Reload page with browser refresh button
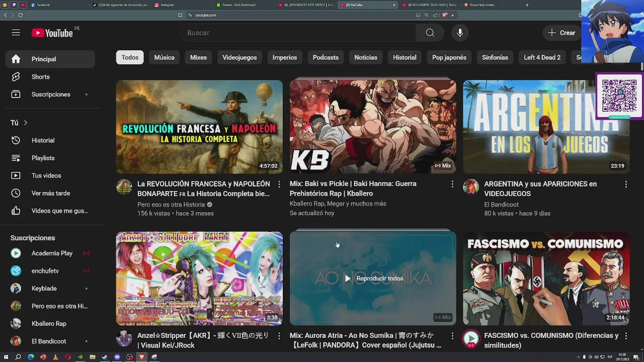The height and width of the screenshot is (362, 644). coord(20,15)
